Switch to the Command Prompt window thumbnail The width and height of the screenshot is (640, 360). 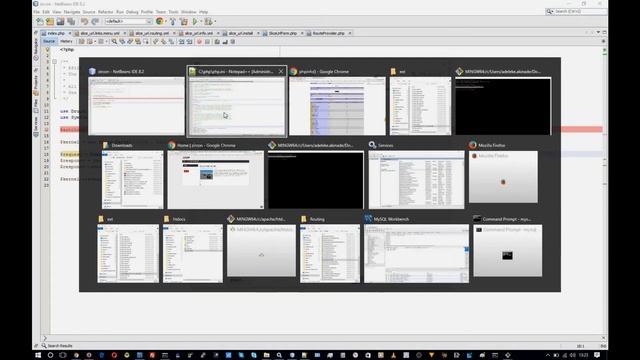tap(508, 246)
